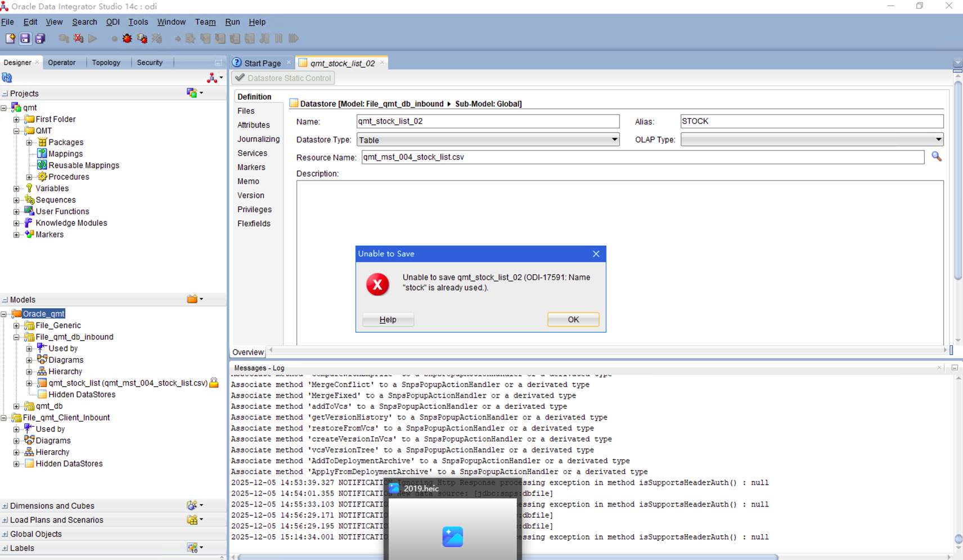Switch to the Operator navigator tab

tap(62, 62)
